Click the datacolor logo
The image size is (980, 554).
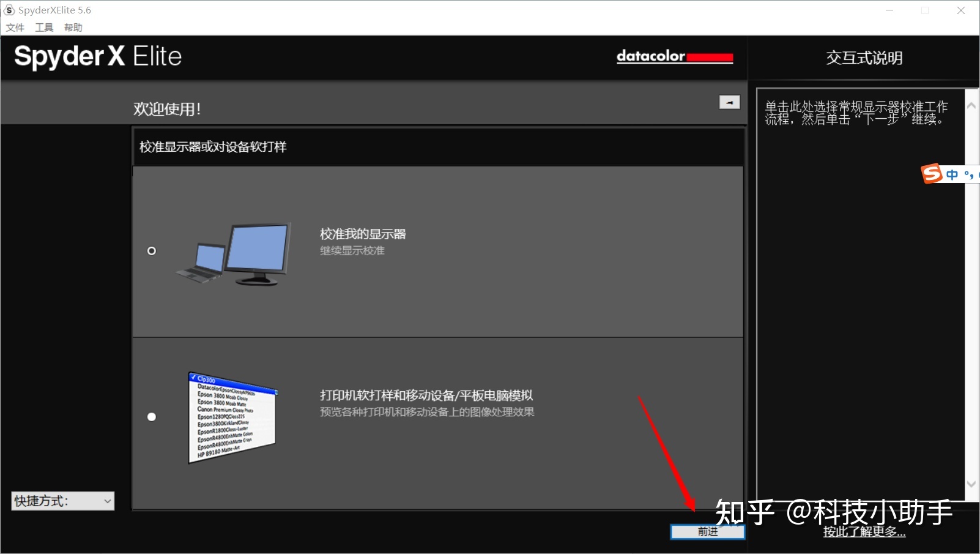(675, 56)
